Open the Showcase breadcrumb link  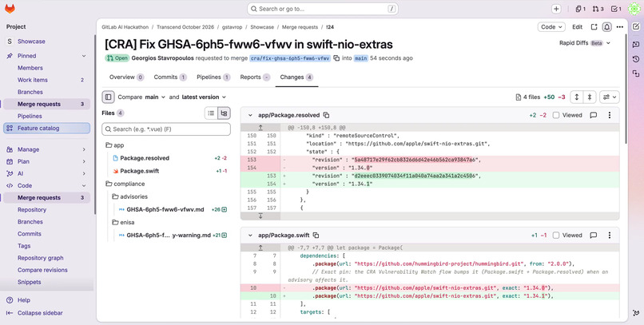[x=262, y=27]
